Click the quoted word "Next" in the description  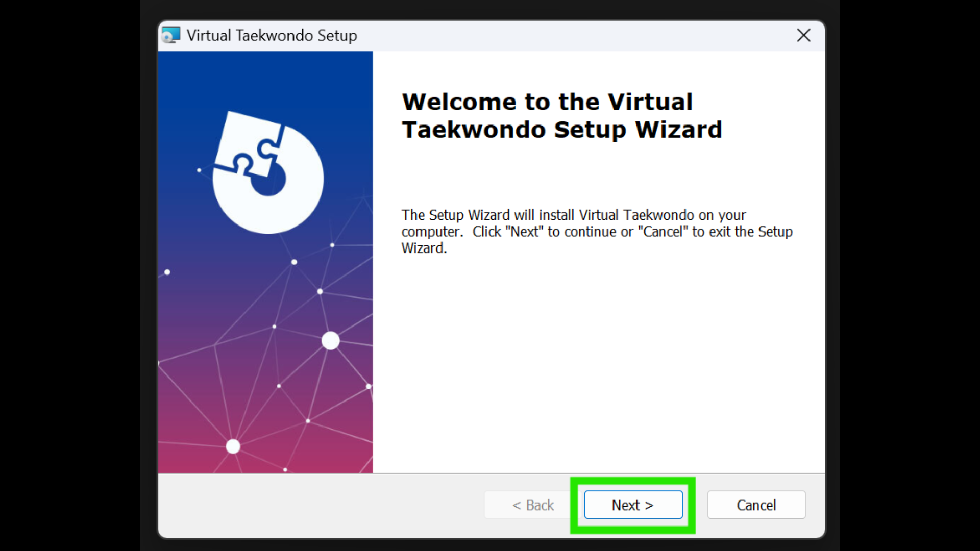pos(524,232)
